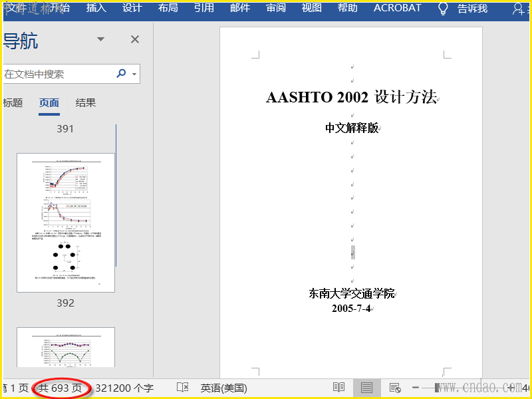Expand the search options dropdown arrow

[134, 74]
